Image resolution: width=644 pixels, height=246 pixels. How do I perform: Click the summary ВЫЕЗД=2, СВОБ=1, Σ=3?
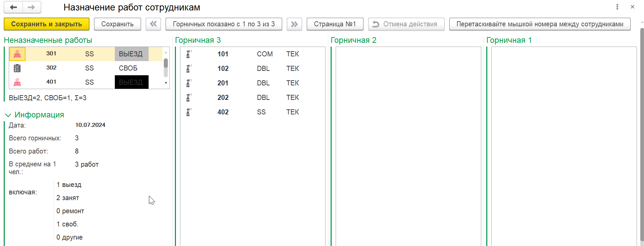pyautogui.click(x=48, y=98)
